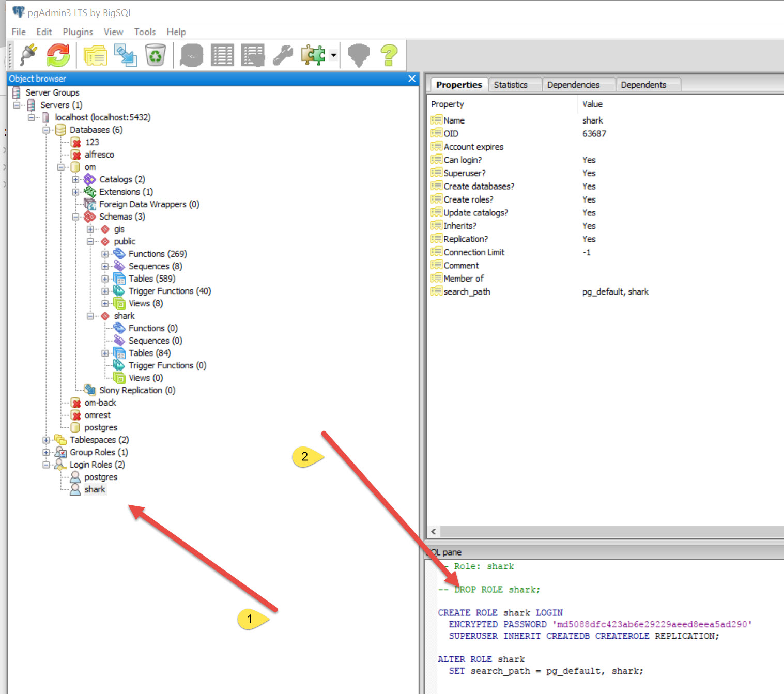Click the Add server connection plug icon

tap(28, 55)
